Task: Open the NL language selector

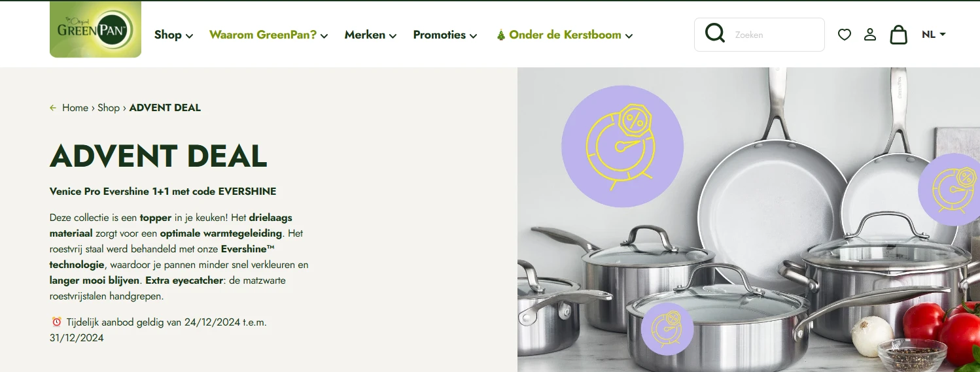Action: tap(934, 35)
